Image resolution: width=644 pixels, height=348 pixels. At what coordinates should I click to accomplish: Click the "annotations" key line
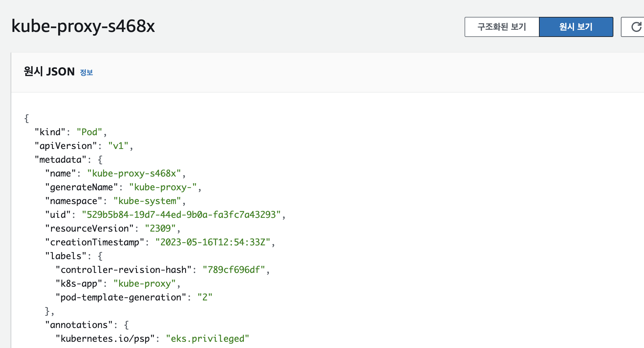pos(79,325)
